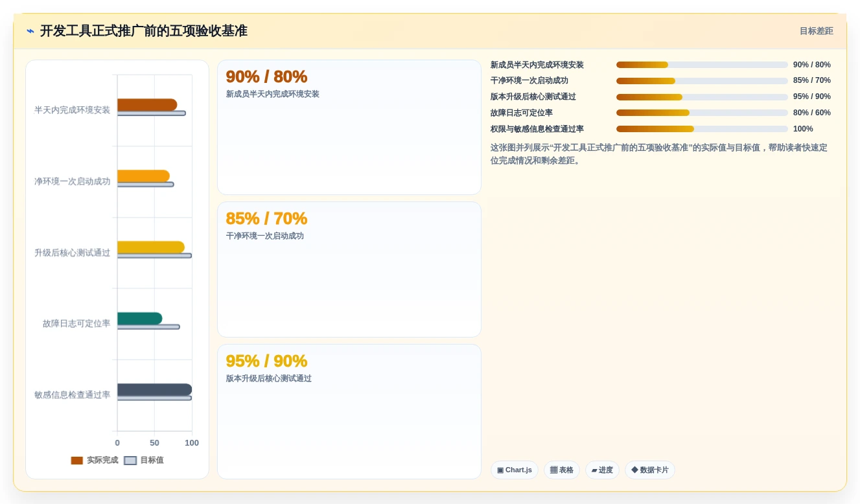
Task: Click the progress bar for 故障日志可定位率
Action: [x=702, y=113]
